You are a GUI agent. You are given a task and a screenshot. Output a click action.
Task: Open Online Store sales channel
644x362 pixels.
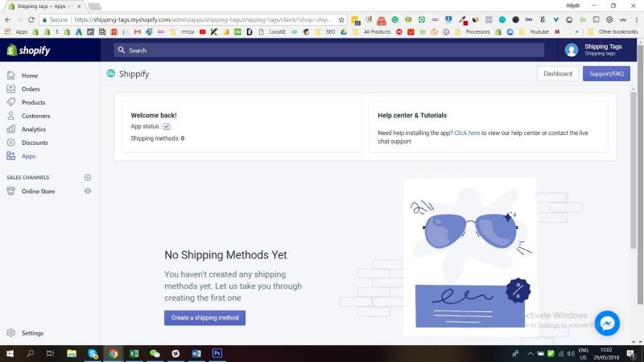38,191
